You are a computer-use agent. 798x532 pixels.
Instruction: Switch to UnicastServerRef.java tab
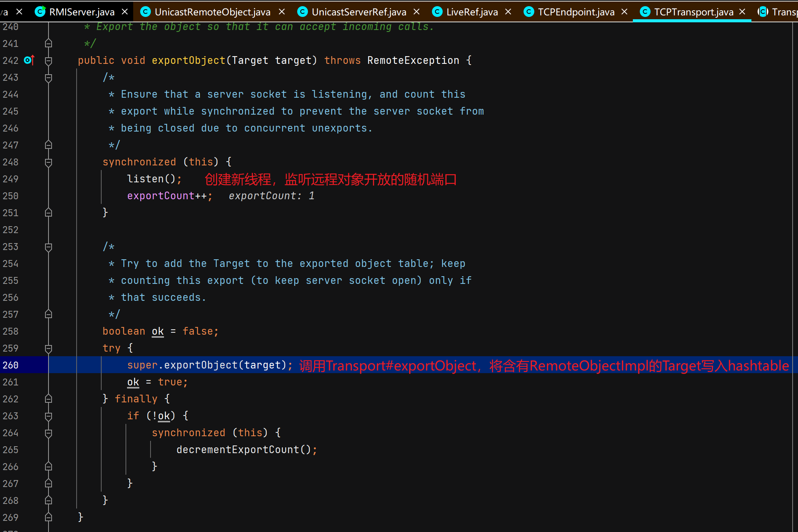pyautogui.click(x=358, y=12)
